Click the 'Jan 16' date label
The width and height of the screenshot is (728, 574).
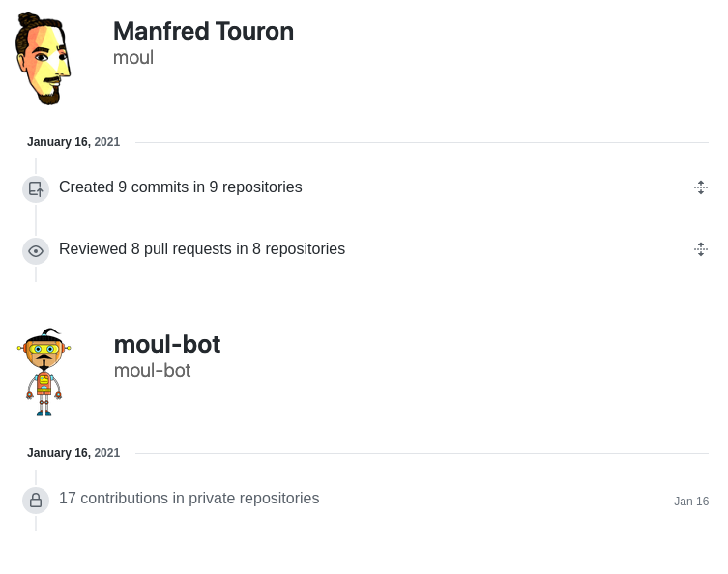point(690,502)
